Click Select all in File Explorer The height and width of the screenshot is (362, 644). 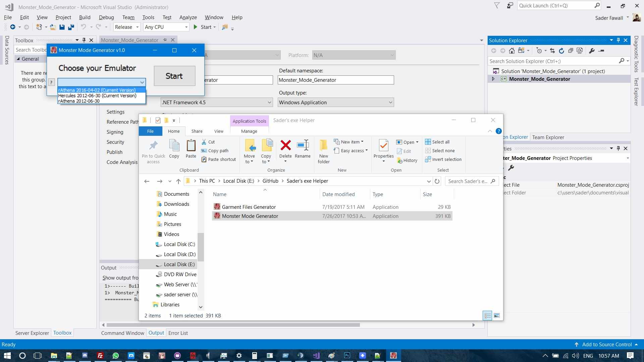point(437,142)
